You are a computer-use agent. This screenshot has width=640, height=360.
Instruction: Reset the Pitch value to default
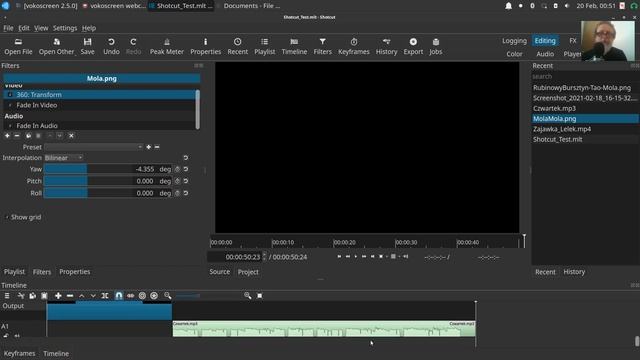(186, 181)
